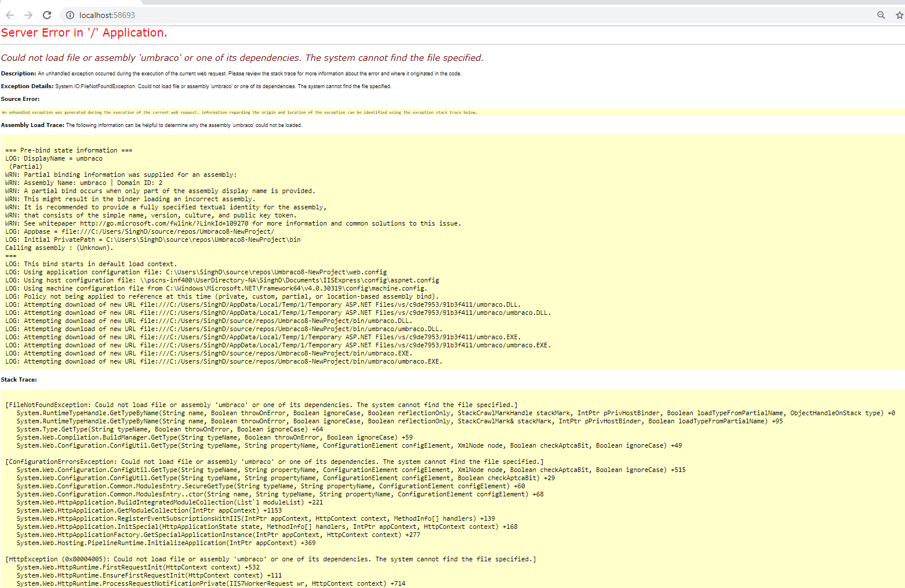Click the 'HttpApplication.GetModuleCollection' +1153 line
This screenshot has height=588, width=905.
tap(149, 511)
